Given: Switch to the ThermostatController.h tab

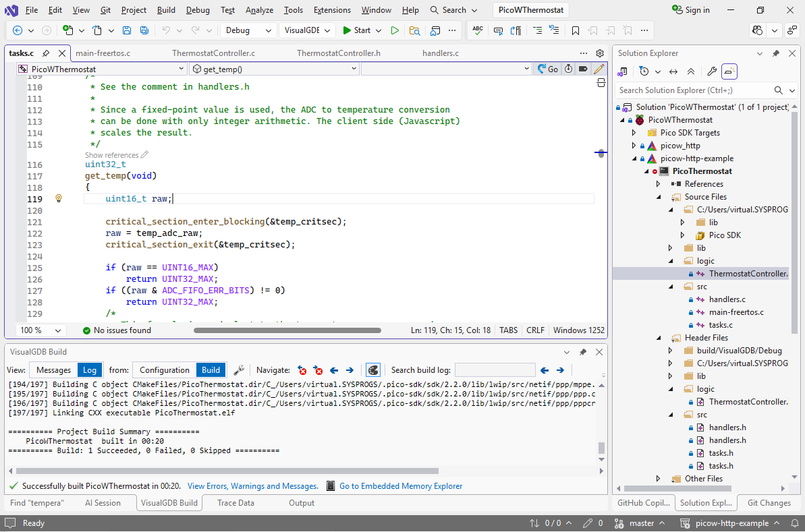Looking at the screenshot, I should point(338,53).
